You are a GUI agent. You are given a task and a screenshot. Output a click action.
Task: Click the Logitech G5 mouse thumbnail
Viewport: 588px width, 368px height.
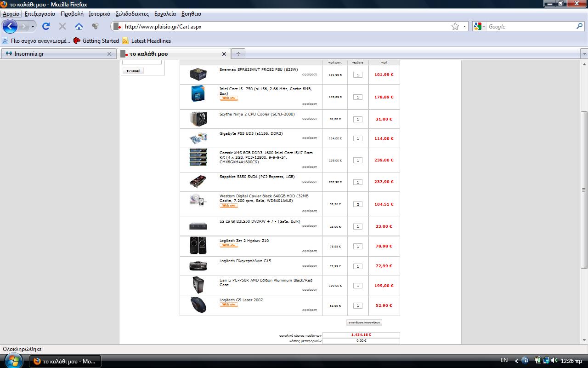198,305
